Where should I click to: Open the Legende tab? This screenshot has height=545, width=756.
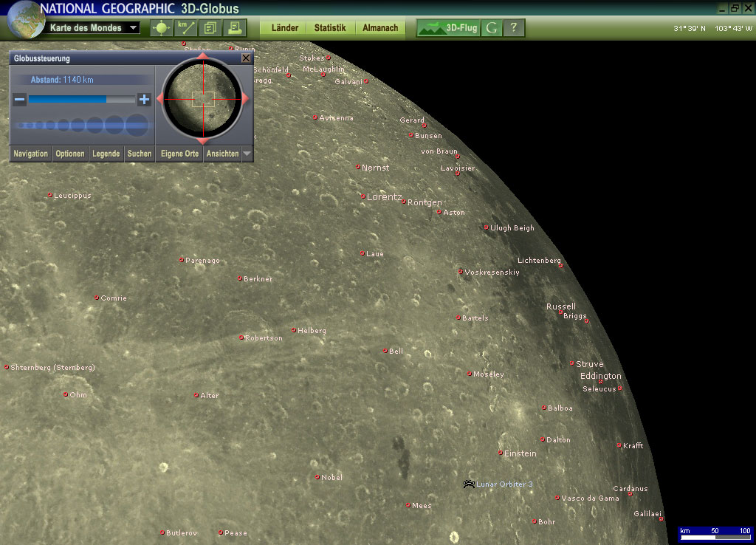tap(106, 154)
